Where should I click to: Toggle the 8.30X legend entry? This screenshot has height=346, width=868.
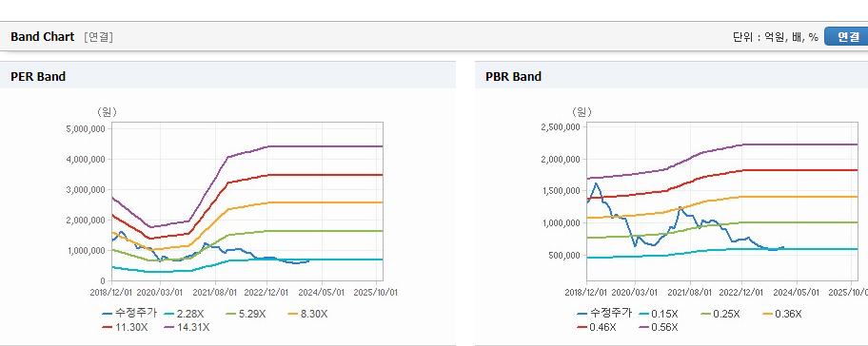coord(307,314)
